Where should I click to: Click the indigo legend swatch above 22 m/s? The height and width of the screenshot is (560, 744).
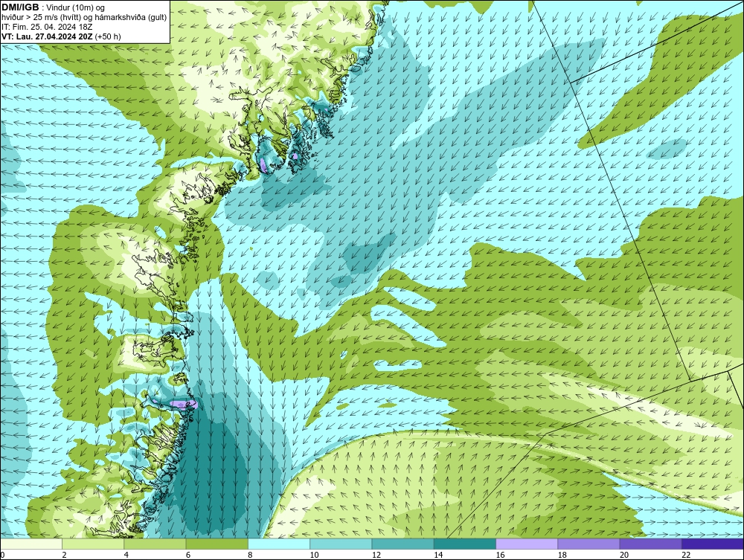point(713,544)
